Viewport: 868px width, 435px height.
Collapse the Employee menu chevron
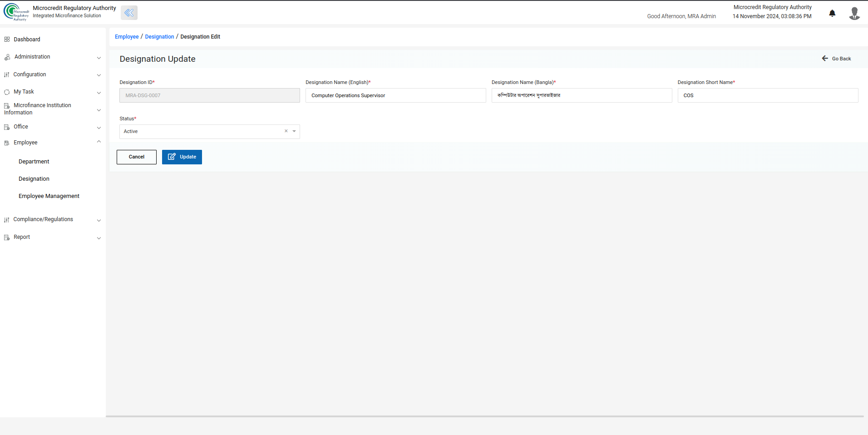99,142
